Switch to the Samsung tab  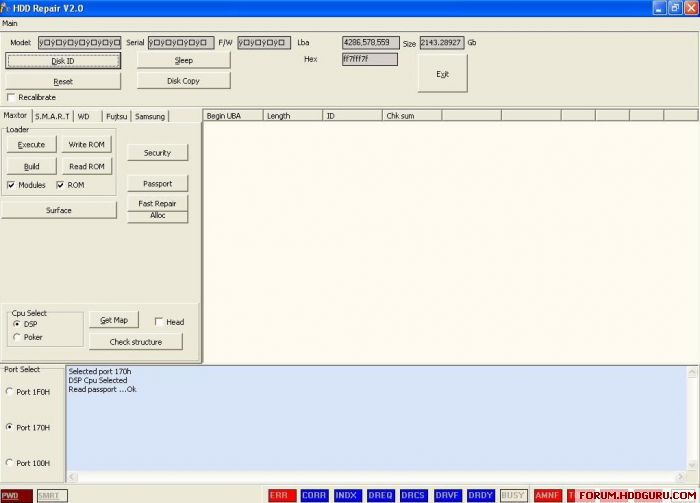click(x=150, y=116)
